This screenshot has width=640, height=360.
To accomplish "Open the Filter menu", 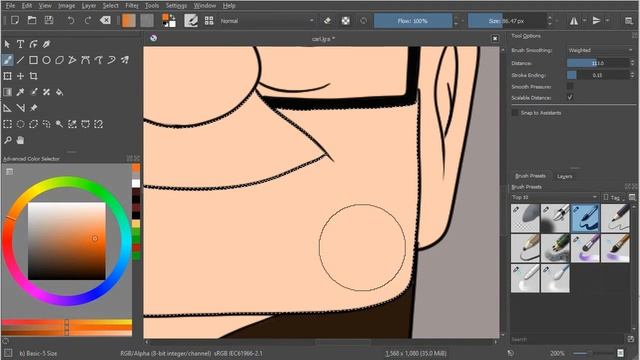I will [131, 6].
